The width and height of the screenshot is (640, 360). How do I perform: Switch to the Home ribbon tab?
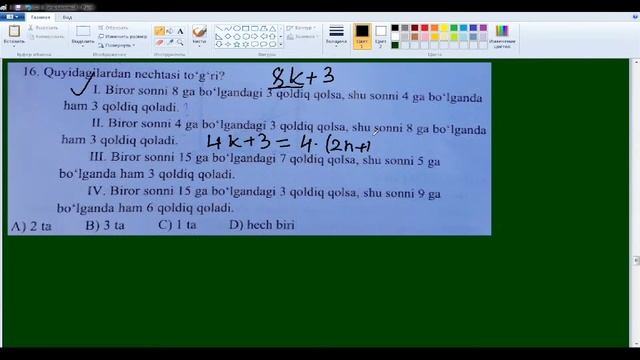[x=40, y=18]
